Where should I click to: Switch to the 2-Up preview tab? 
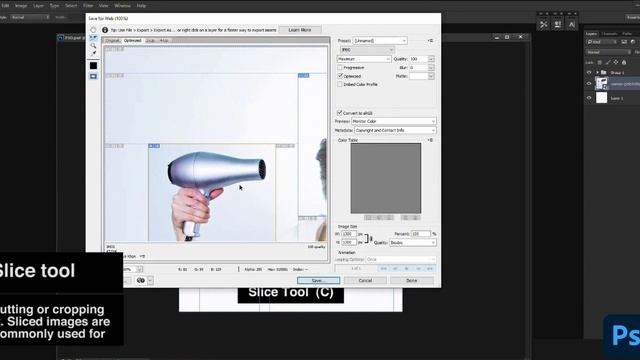tap(150, 40)
